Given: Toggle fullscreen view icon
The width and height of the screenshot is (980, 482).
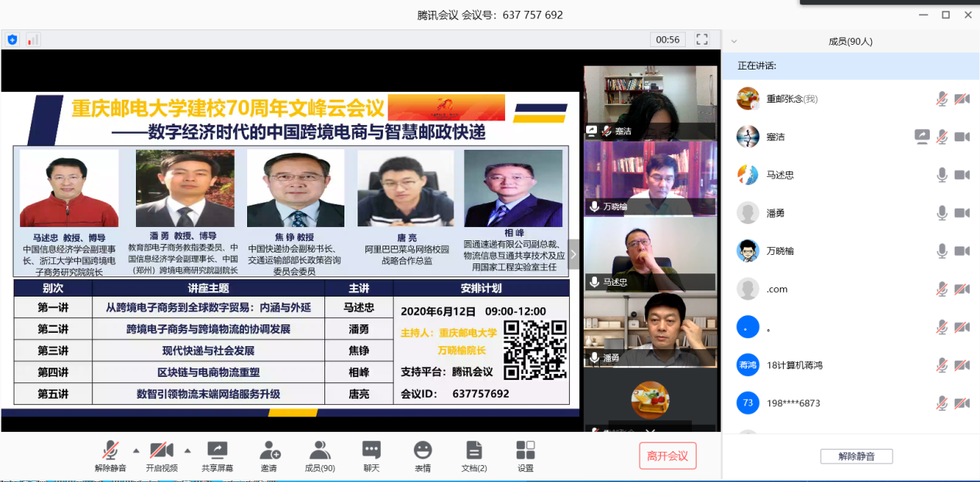Looking at the screenshot, I should pos(702,39).
